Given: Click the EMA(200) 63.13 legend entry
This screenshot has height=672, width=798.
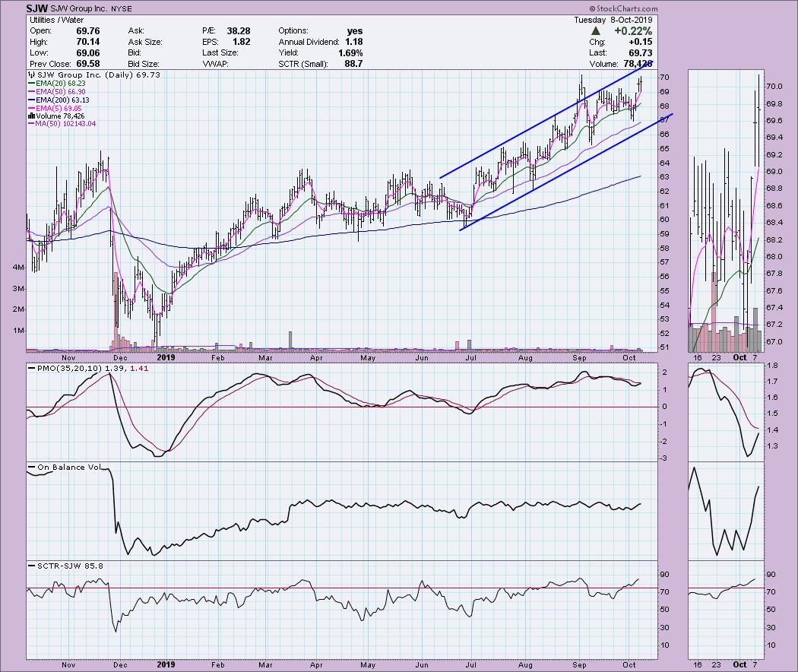Looking at the screenshot, I should (59, 100).
